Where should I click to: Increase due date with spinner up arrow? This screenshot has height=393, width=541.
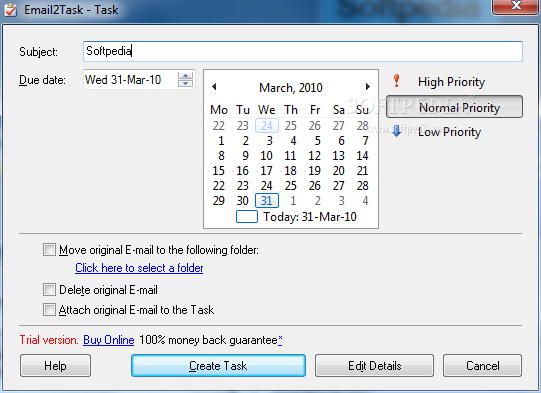click(185, 76)
